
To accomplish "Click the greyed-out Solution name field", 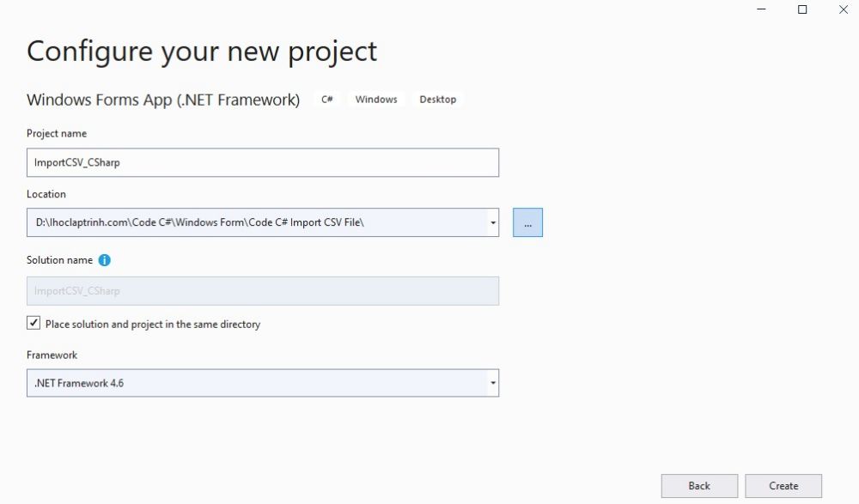I will click(x=262, y=291).
